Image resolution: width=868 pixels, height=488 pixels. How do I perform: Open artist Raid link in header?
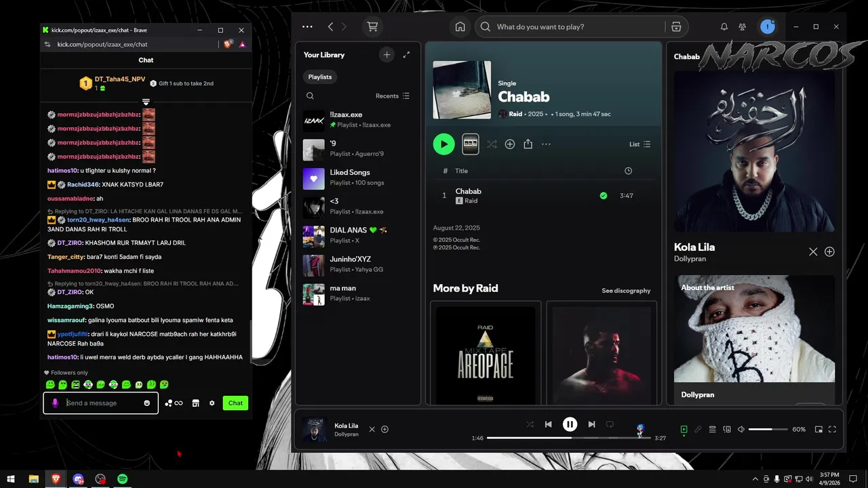click(515, 114)
